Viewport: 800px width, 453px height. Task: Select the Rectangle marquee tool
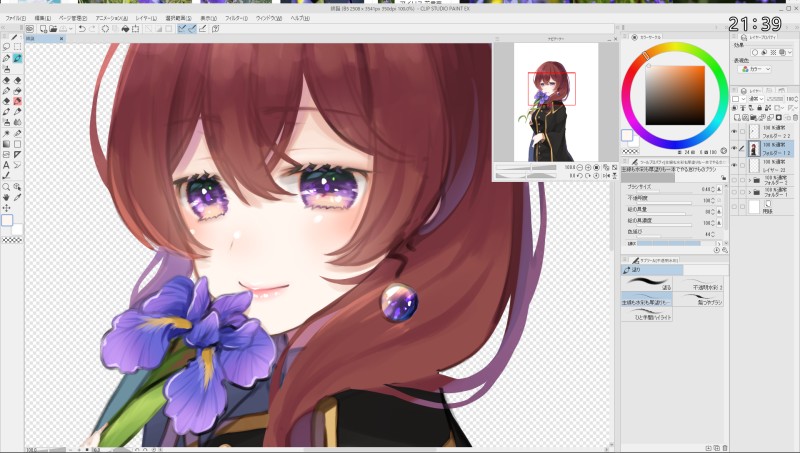tap(17, 46)
